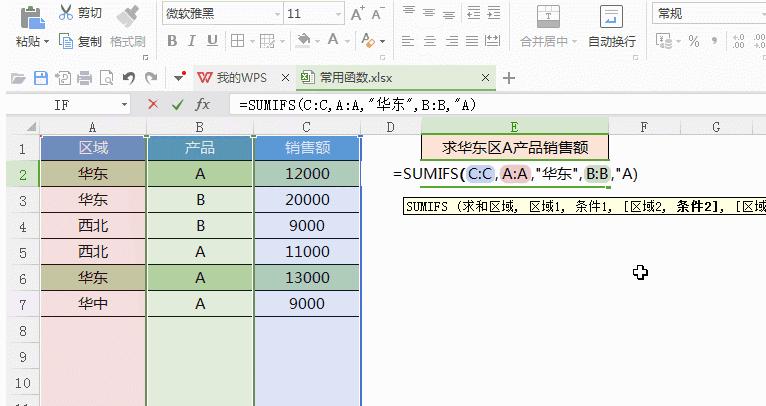Expand the 合并居中 dropdown arrow
766x406 pixels.
coord(574,42)
